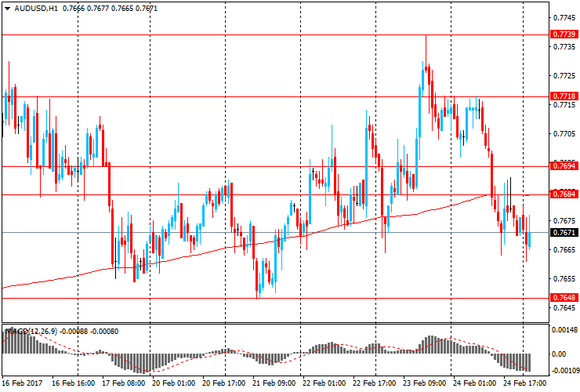Select the 0.7739 red price level label
The image size is (580, 392).
coord(564,34)
